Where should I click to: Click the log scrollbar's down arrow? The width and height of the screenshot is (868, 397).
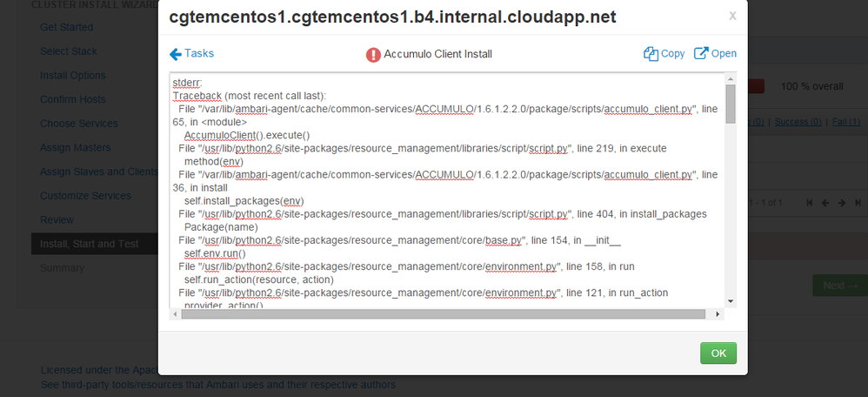point(731,301)
